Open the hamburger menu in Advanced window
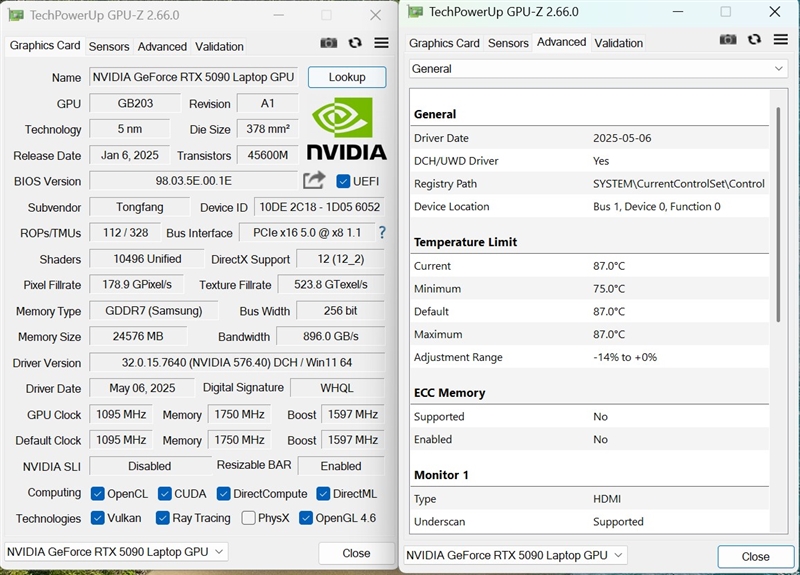 [x=780, y=39]
